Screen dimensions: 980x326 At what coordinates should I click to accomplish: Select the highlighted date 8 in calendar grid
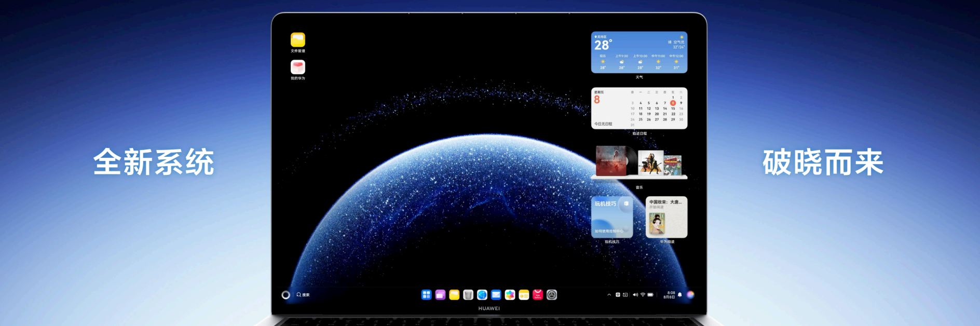click(673, 103)
